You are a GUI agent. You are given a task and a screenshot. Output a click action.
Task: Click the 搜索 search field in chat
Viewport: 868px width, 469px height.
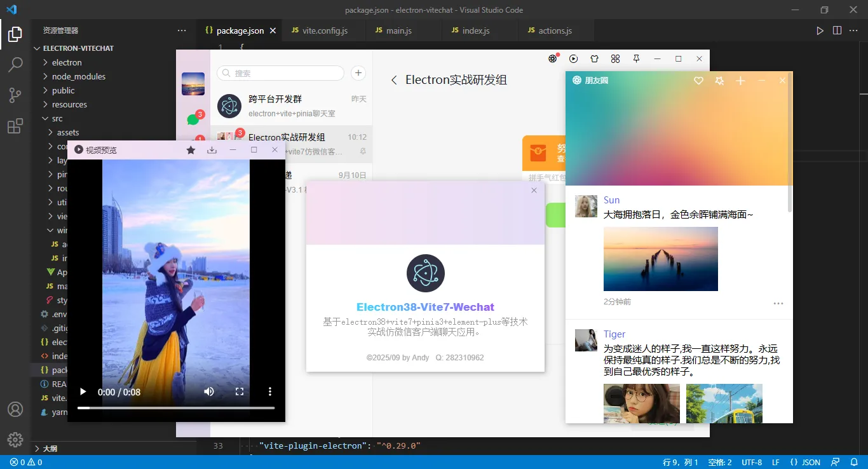(280, 73)
